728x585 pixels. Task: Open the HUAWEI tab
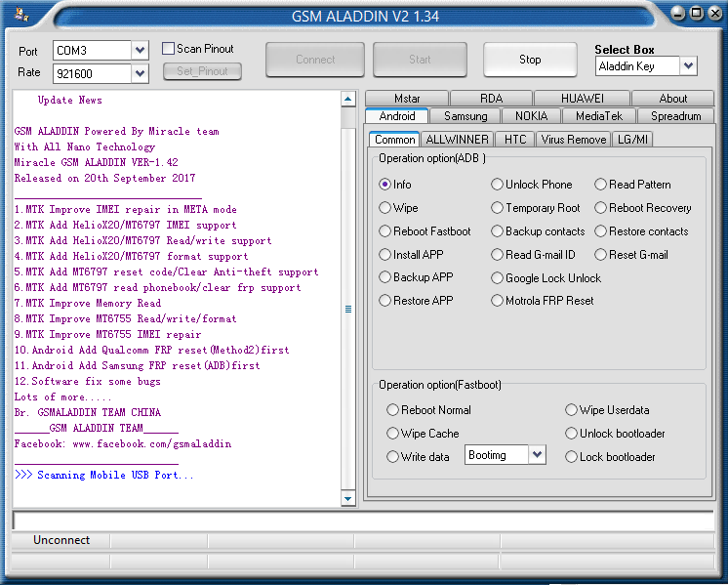click(583, 99)
